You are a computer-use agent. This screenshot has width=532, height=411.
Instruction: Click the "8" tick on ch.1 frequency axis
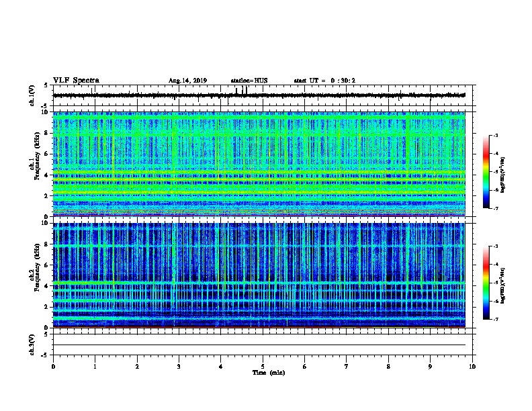pos(46,133)
